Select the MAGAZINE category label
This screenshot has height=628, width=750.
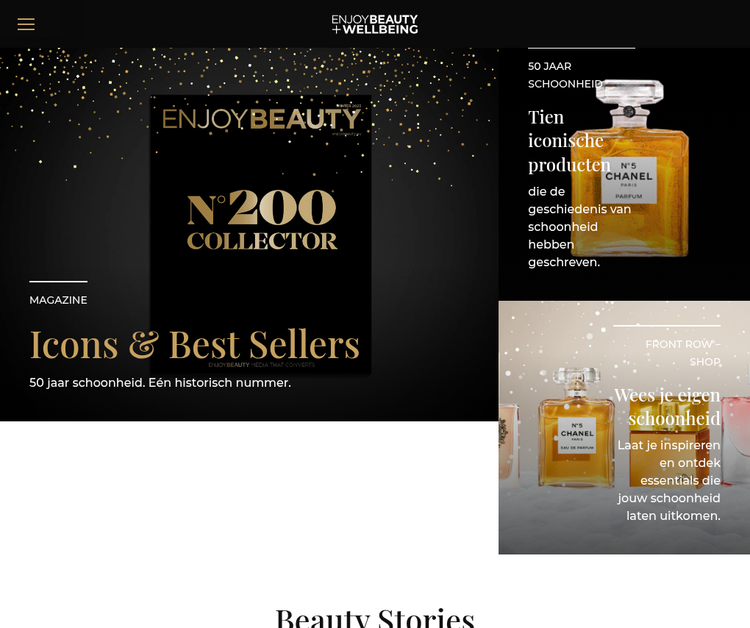click(x=58, y=300)
